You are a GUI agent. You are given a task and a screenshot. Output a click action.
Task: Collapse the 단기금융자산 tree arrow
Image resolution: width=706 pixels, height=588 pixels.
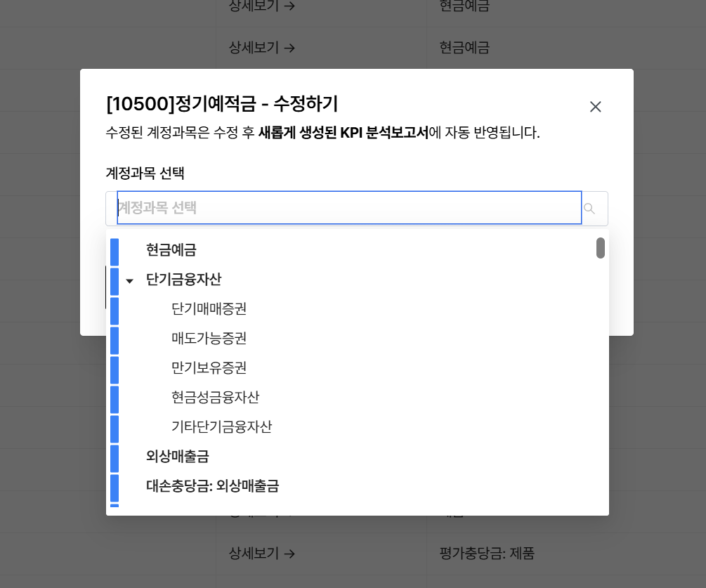129,280
